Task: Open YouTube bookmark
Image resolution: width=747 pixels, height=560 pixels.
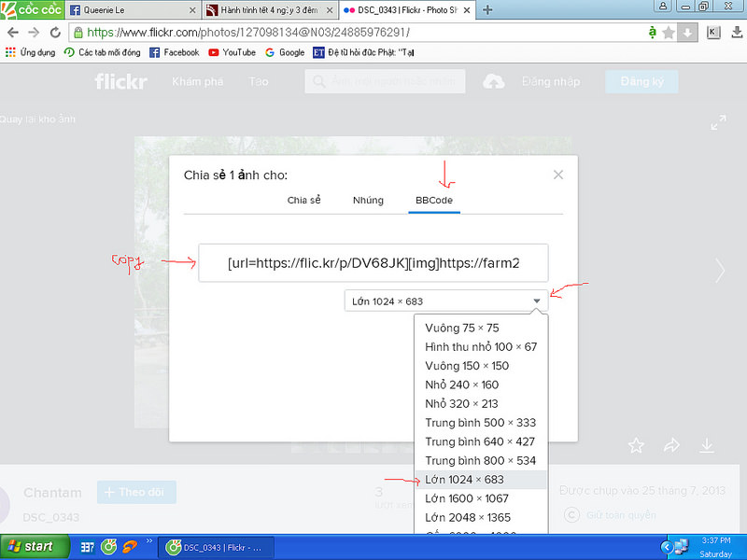Action: point(232,52)
